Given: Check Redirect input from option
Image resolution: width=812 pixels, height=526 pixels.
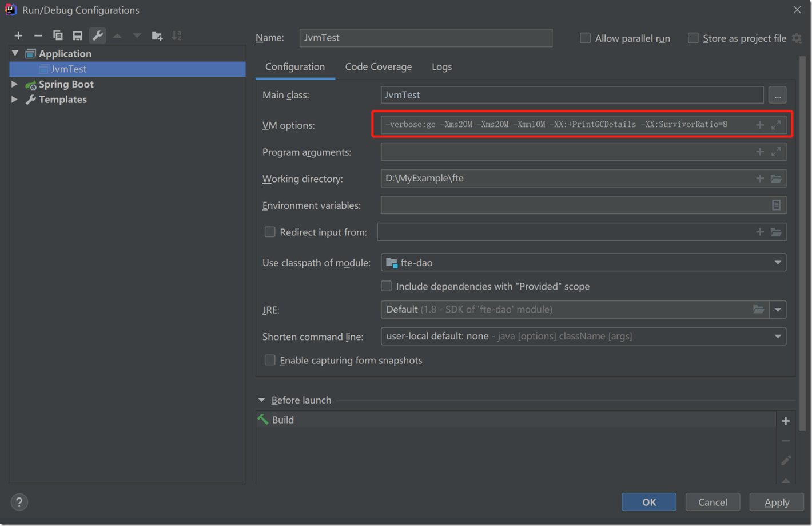Looking at the screenshot, I should 270,232.
